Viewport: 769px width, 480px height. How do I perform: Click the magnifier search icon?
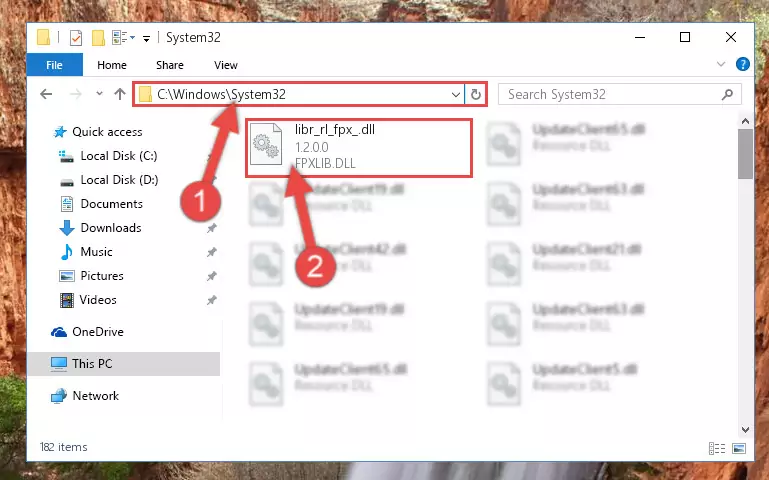(727, 94)
